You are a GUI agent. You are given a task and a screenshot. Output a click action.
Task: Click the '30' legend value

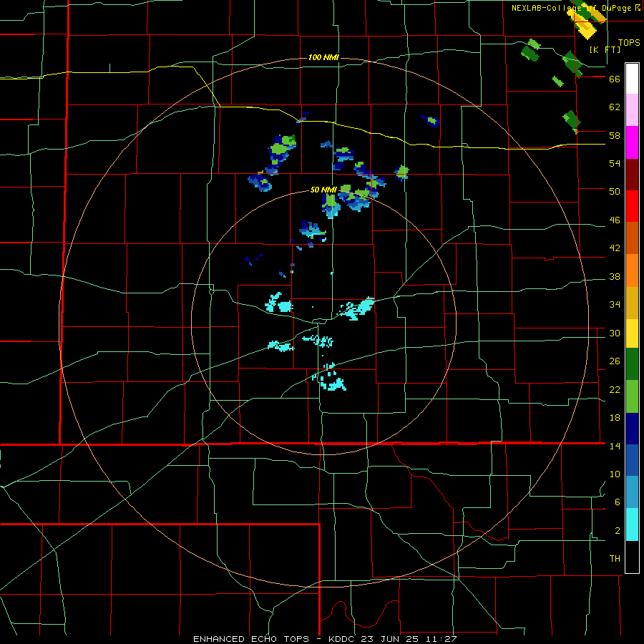615,333
